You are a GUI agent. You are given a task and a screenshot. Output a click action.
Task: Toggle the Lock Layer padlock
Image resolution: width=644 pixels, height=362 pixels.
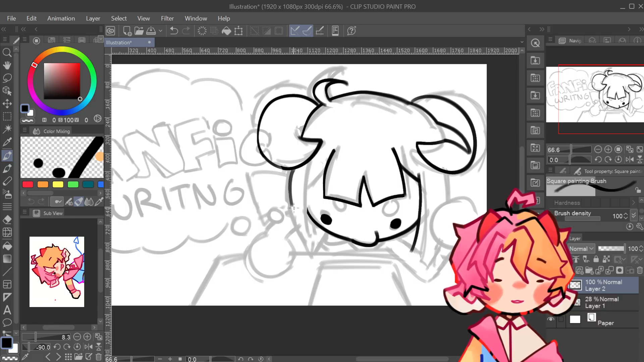[x=596, y=259]
